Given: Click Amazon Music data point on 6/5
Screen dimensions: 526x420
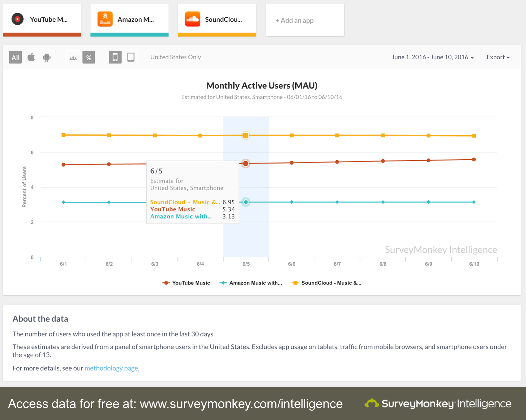Looking at the screenshot, I should pos(246,202).
